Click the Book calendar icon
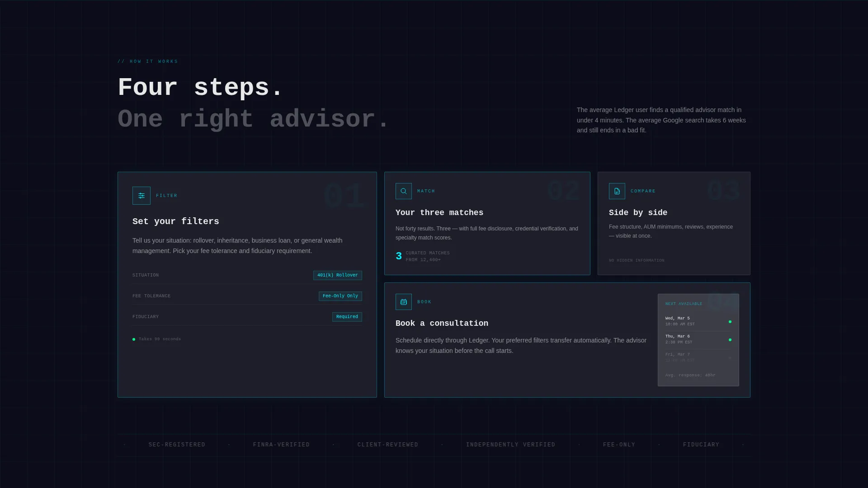The image size is (868, 488). pos(404,302)
